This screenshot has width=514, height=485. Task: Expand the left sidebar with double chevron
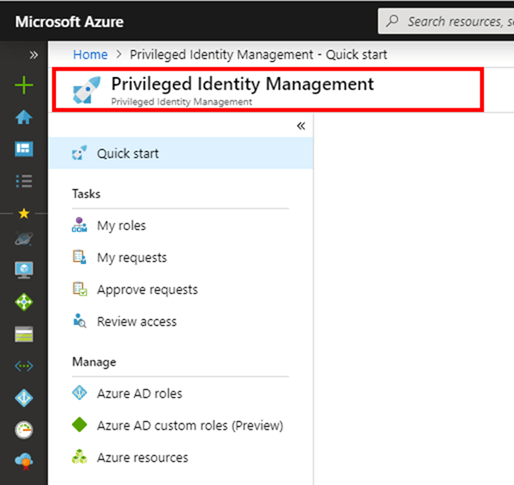[33, 55]
